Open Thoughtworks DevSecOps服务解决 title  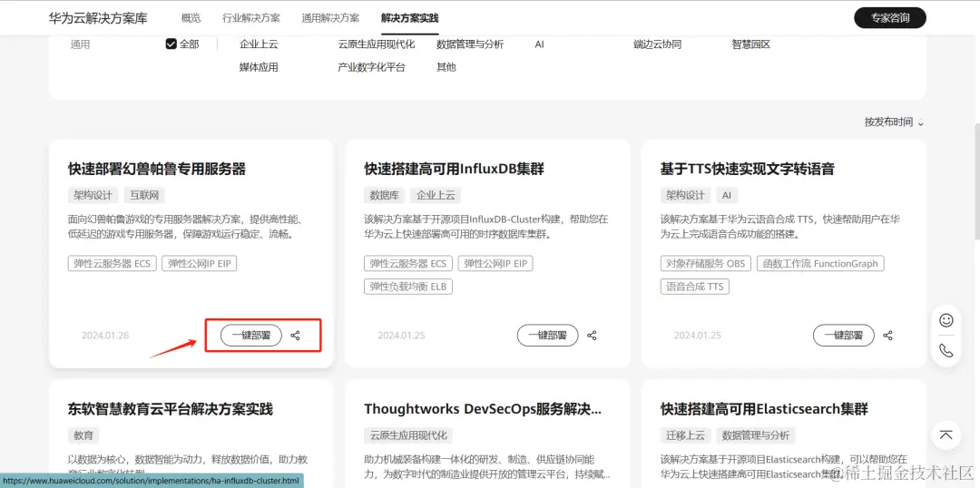483,409
